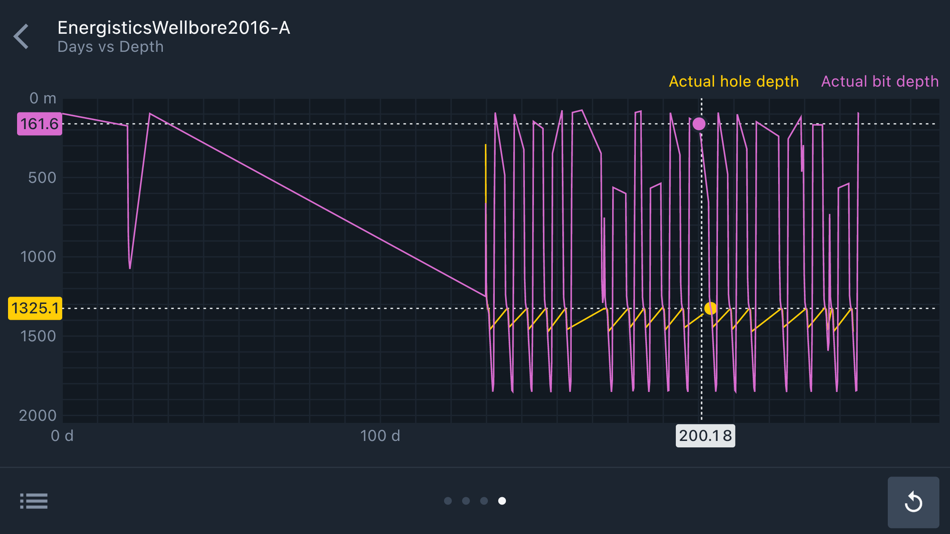The image size is (950, 534).
Task: Click the pink 161.6 depth value label
Action: coord(39,124)
